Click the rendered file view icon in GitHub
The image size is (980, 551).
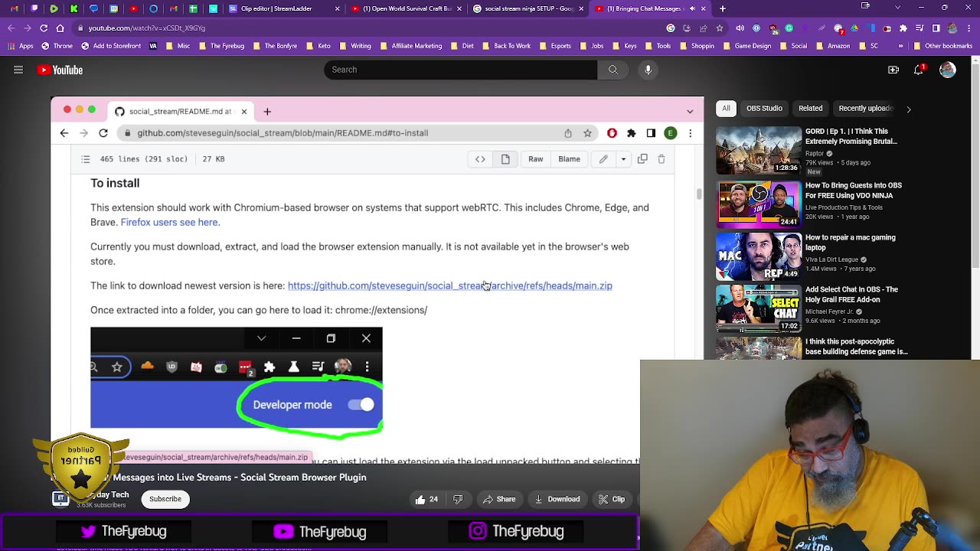[505, 159]
